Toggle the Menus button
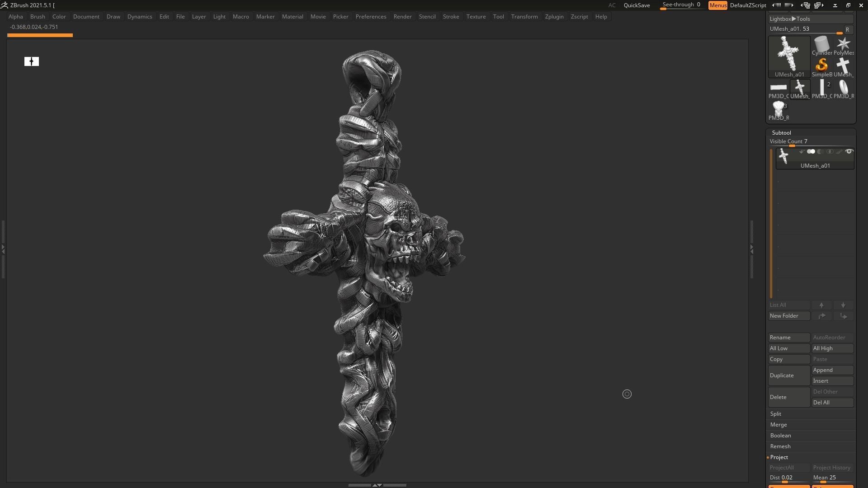The width and height of the screenshot is (868, 488). (x=718, y=5)
